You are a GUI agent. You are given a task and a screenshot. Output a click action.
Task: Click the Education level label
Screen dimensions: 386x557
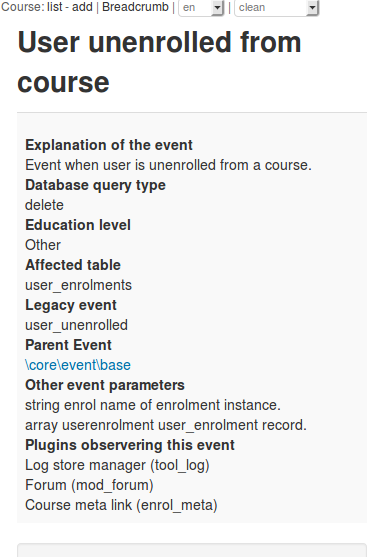point(78,225)
